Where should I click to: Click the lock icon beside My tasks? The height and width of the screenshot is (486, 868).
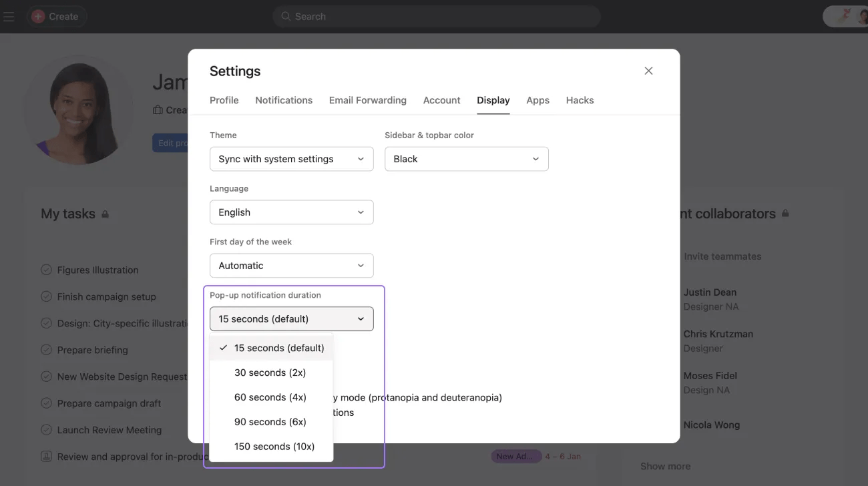(105, 214)
